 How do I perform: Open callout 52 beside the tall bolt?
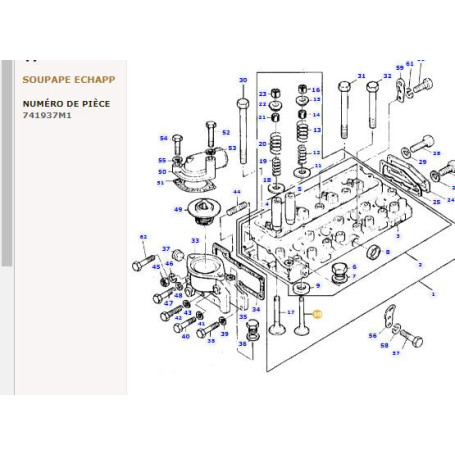tap(226, 132)
